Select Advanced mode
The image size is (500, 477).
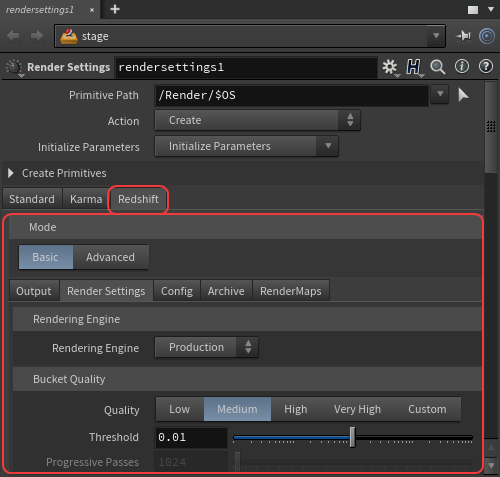tap(110, 257)
